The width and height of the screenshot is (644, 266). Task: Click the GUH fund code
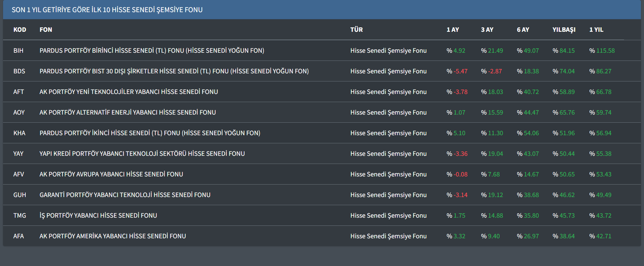20,195
